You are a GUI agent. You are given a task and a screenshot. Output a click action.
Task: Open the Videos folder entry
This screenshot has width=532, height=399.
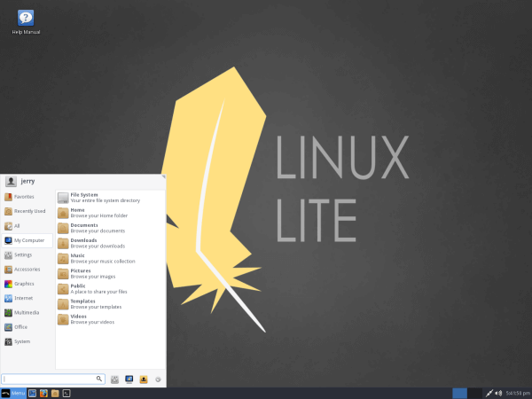pos(110,319)
